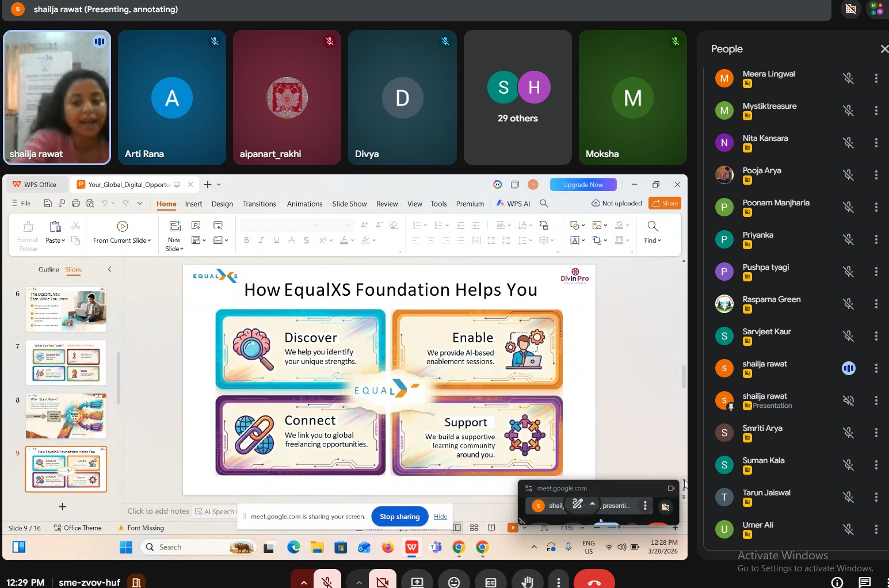
Task: Click the File menu button
Action: tap(21, 203)
